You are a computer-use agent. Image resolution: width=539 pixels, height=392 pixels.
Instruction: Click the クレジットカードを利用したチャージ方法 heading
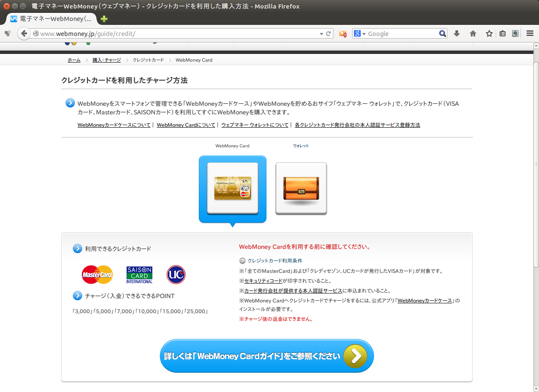(x=125, y=80)
